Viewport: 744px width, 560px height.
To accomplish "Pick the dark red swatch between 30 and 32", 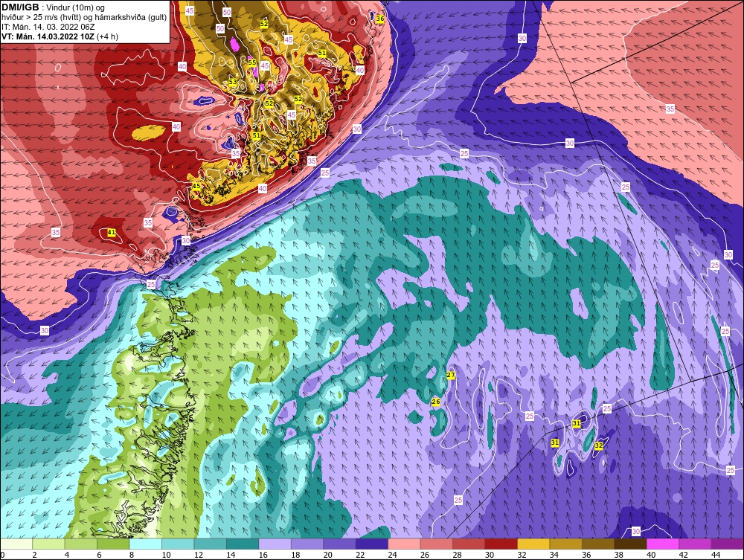I will click(x=501, y=544).
